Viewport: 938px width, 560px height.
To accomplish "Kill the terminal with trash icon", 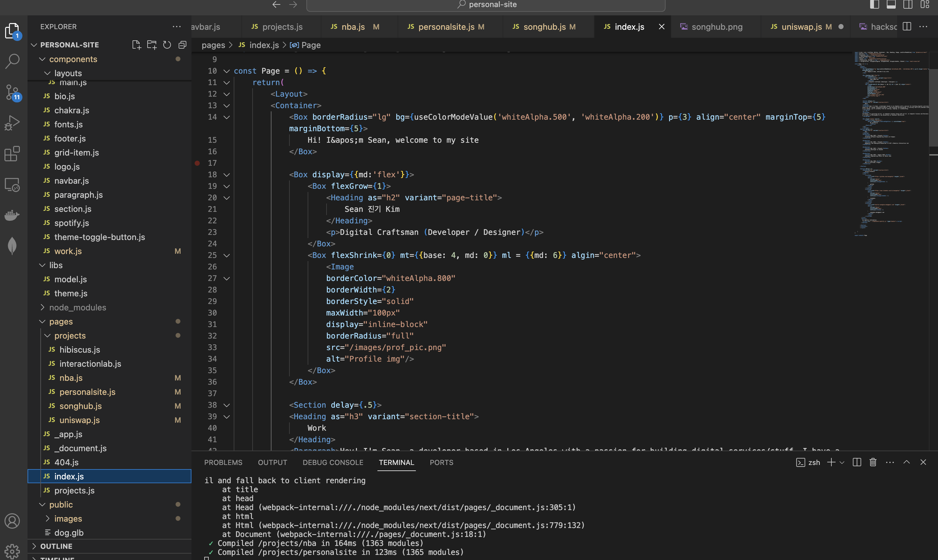I will (873, 462).
